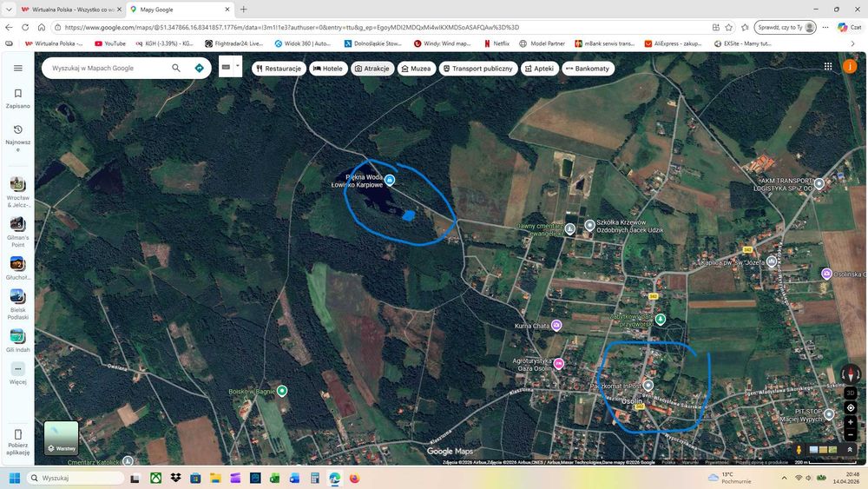Click the Boisko w Bagnie marker
868x489 pixels.
(282, 391)
